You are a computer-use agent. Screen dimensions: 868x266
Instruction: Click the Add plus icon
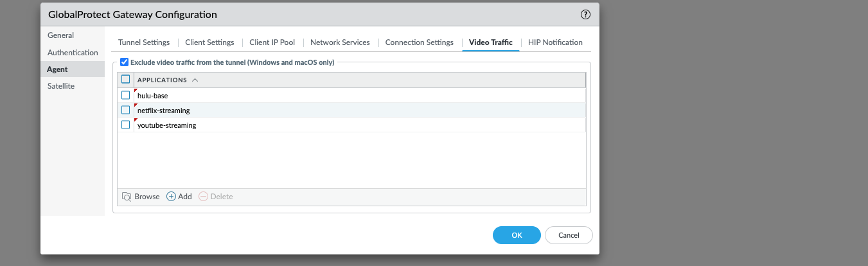tap(172, 197)
